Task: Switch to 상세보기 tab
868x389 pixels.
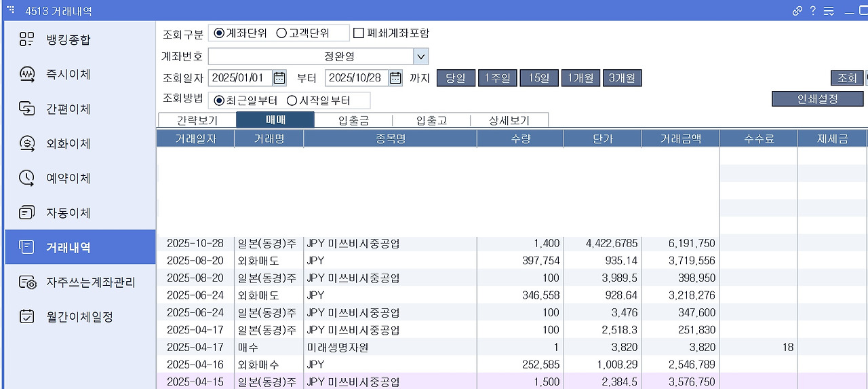Action: 509,120
